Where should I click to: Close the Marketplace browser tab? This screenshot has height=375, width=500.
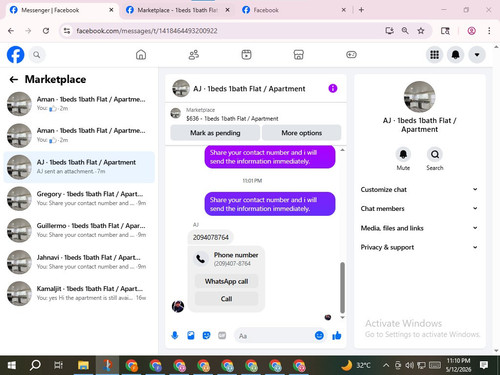227,10
